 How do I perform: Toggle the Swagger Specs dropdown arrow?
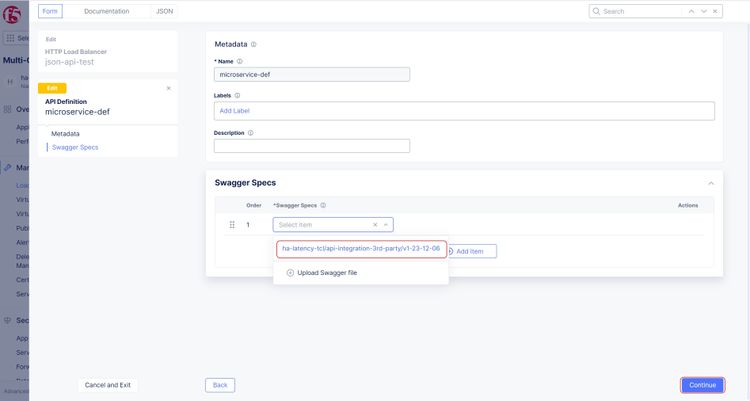387,225
